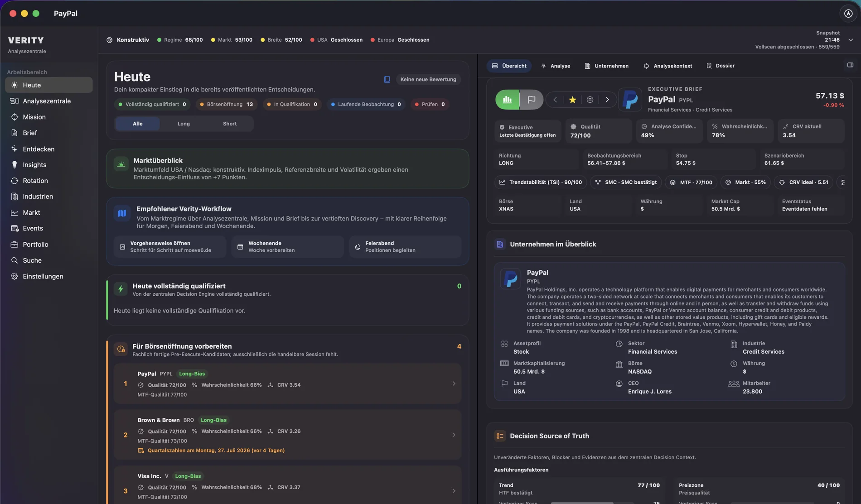Open Suche with the magnifier icon
Image resolution: width=861 pixels, height=504 pixels.
click(48, 260)
